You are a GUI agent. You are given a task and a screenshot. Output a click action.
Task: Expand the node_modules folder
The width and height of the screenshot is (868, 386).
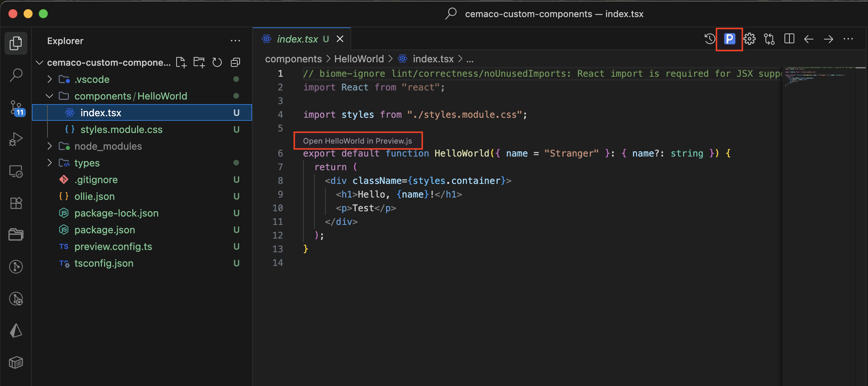(49, 146)
